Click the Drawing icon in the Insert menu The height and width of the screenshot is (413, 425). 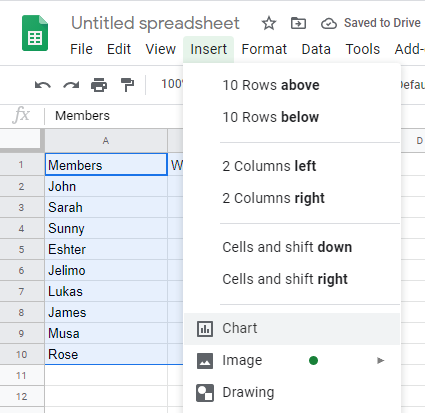205,393
